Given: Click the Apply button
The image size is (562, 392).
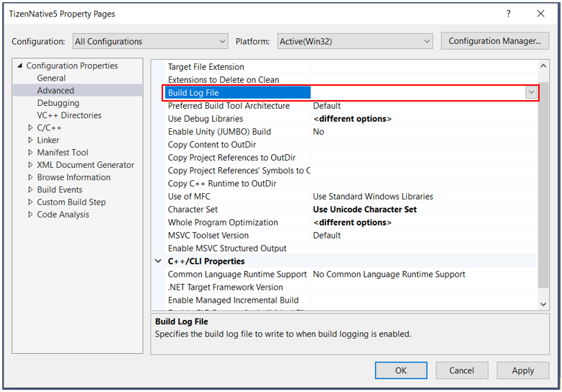Looking at the screenshot, I should [x=522, y=370].
